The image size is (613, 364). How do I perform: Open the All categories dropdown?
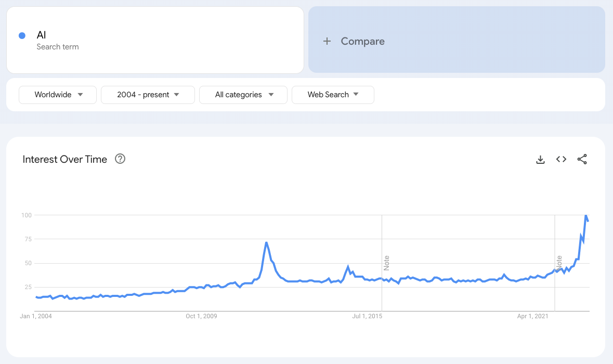[x=243, y=95]
